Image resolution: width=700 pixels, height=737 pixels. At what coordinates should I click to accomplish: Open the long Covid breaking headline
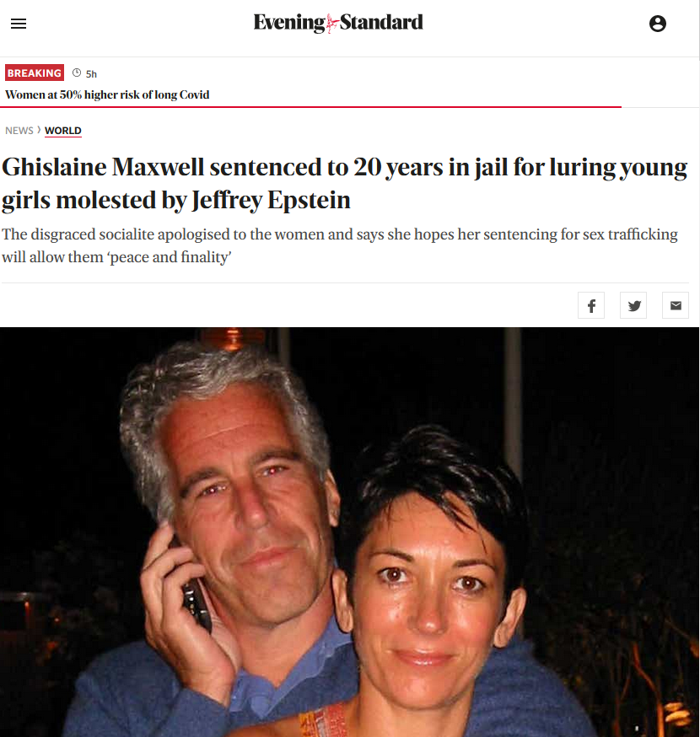coord(107,95)
